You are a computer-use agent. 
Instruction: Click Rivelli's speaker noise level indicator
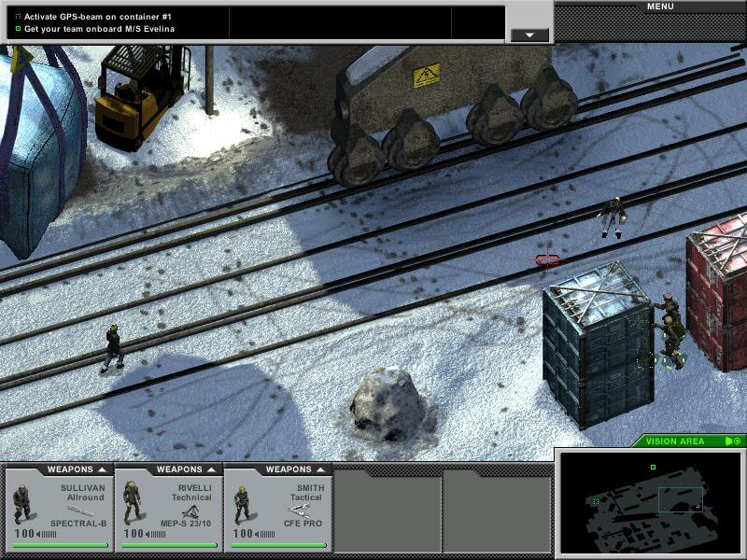coord(155,534)
